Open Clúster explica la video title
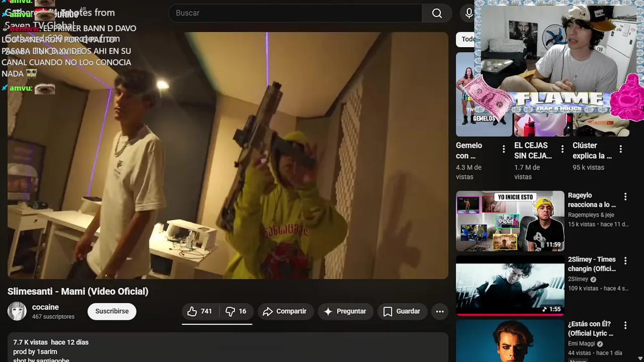Image resolution: width=644 pixels, height=362 pixels. (592, 150)
